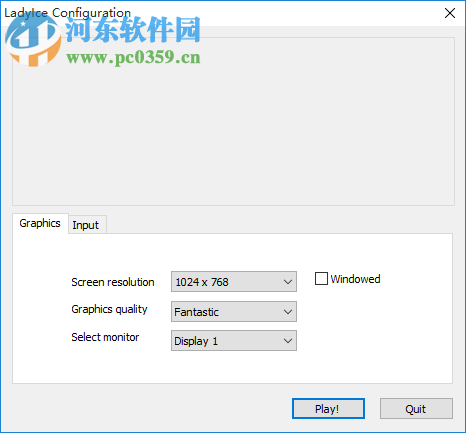The height and width of the screenshot is (433, 466).
Task: Click the www.pc0359.cn watermark link text
Action: (133, 58)
